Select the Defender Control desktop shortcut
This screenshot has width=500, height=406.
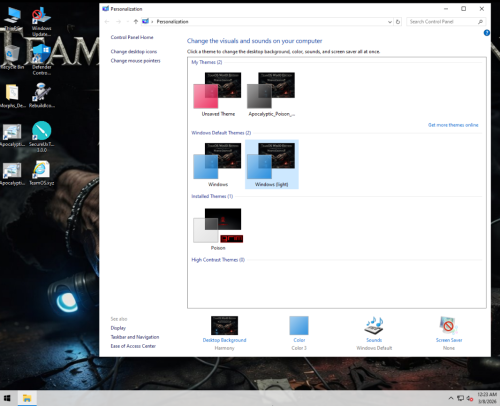[x=42, y=60]
